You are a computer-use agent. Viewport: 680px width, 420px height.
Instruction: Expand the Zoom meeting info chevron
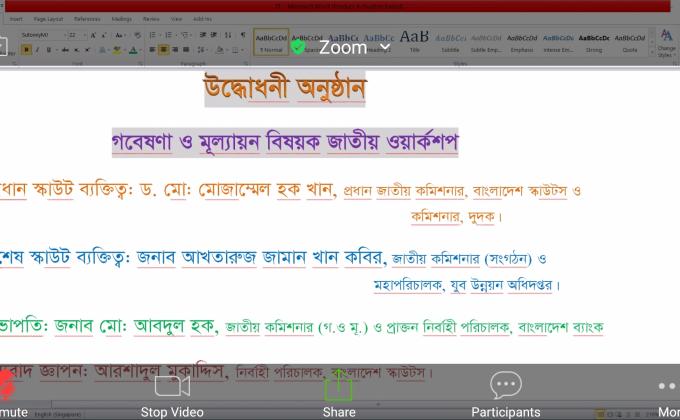(386, 47)
